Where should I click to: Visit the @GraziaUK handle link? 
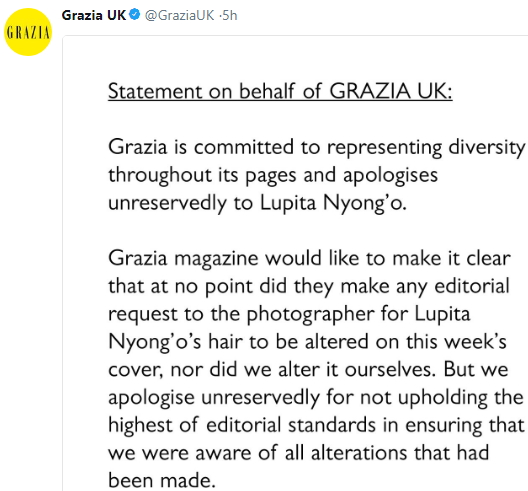pos(179,15)
